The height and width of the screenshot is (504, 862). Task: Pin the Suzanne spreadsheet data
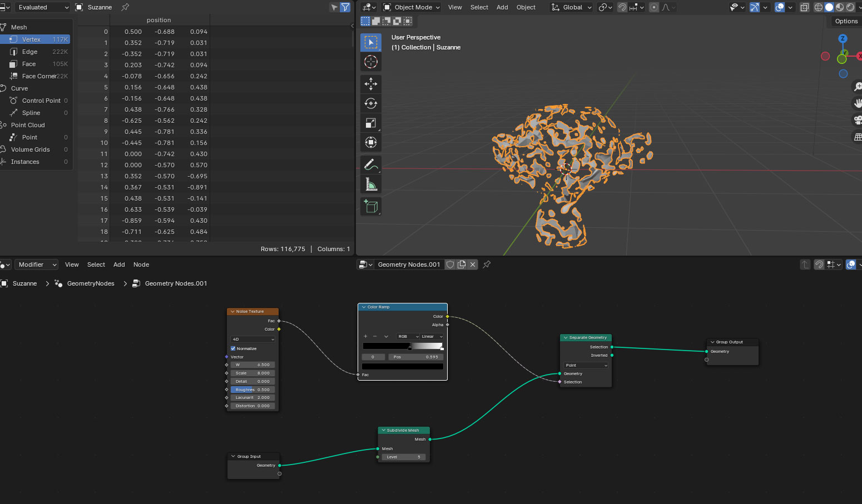pos(125,7)
